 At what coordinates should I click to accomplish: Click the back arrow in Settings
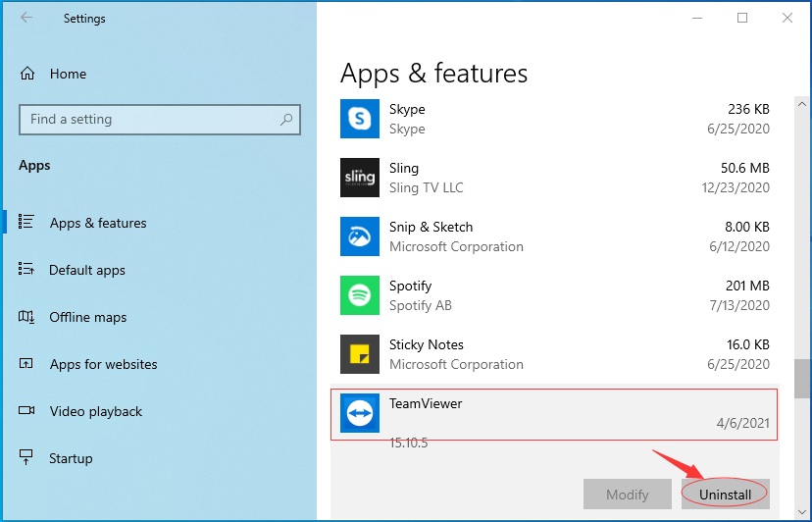[x=26, y=18]
